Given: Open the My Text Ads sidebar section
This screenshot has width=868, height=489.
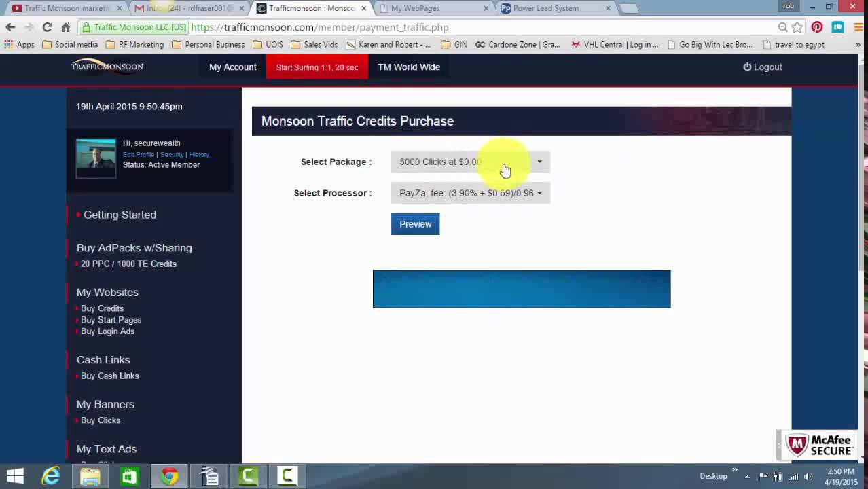Looking at the screenshot, I should 106,449.
